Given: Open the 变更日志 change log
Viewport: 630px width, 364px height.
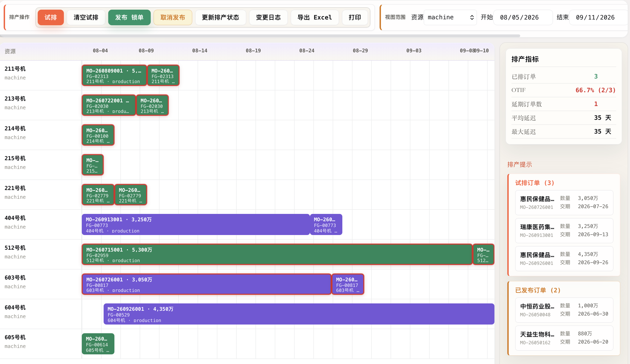Looking at the screenshot, I should tap(269, 17).
